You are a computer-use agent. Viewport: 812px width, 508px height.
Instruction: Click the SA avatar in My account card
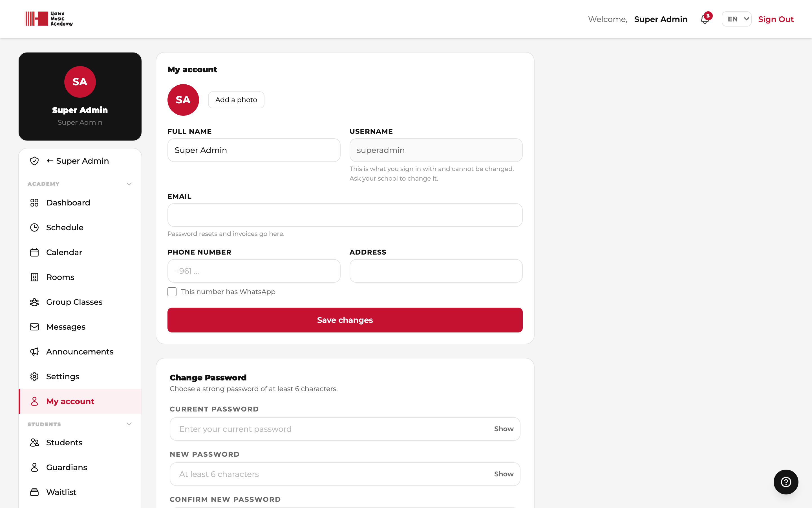[x=183, y=100]
